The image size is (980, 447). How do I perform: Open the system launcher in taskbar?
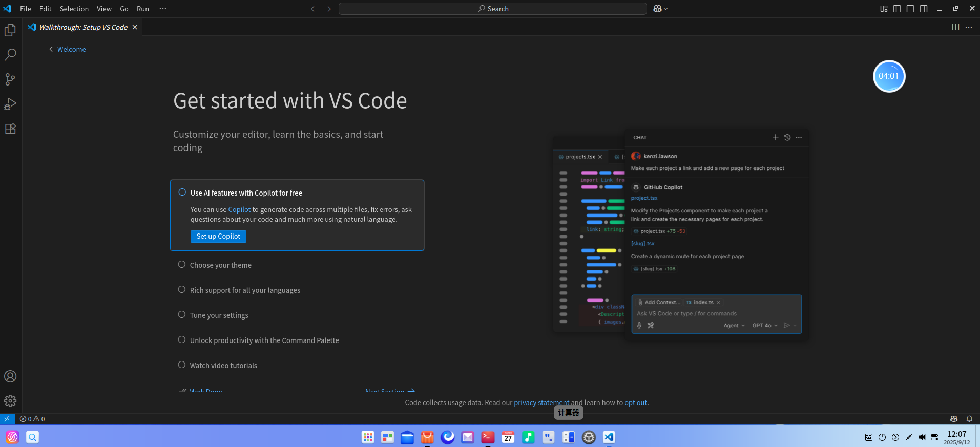tap(12, 437)
